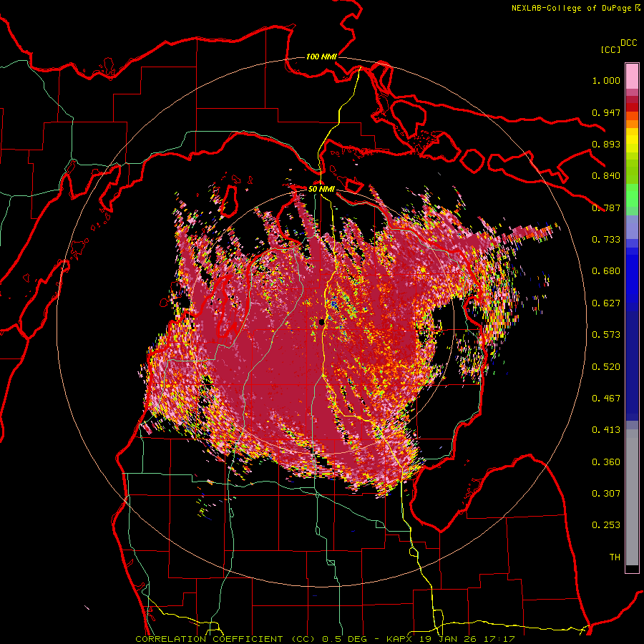Click the 17:17 timestamp in caption

point(498,639)
